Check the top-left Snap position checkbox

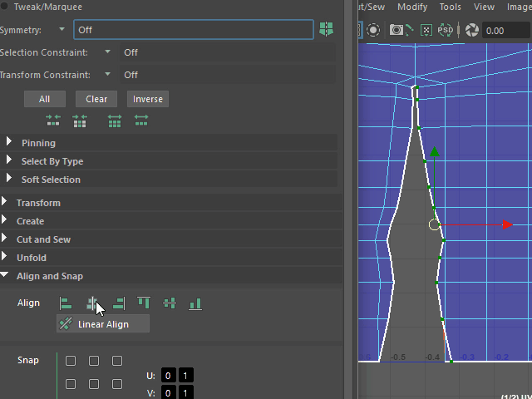(71, 361)
